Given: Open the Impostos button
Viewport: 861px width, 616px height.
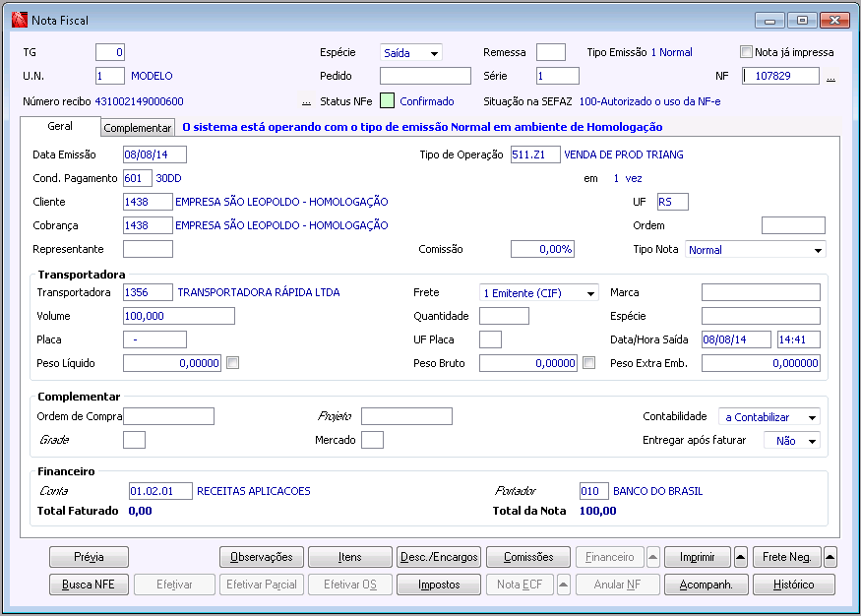Looking at the screenshot, I should point(438,585).
